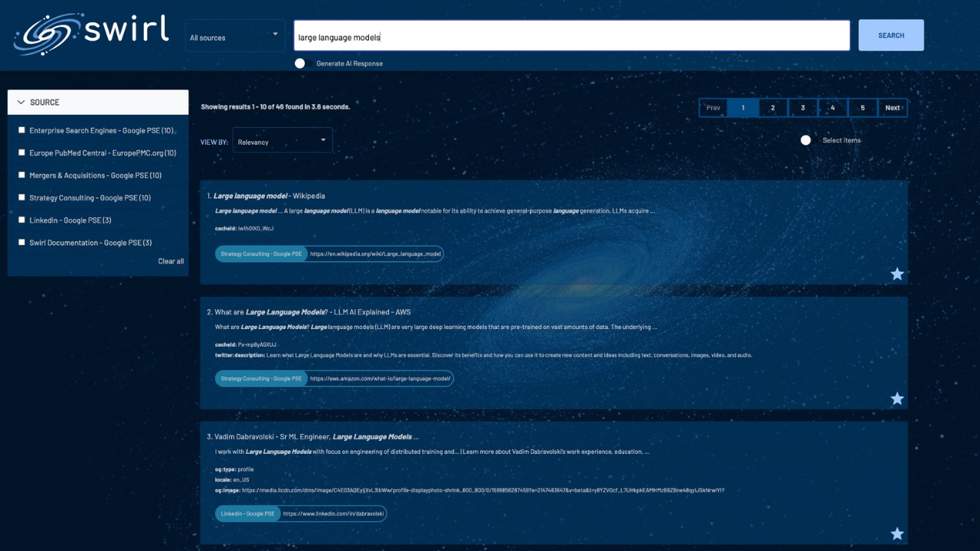Viewport: 980px width, 551px height.
Task: Click the 'Showing results 1 - 10' text
Action: [x=275, y=107]
